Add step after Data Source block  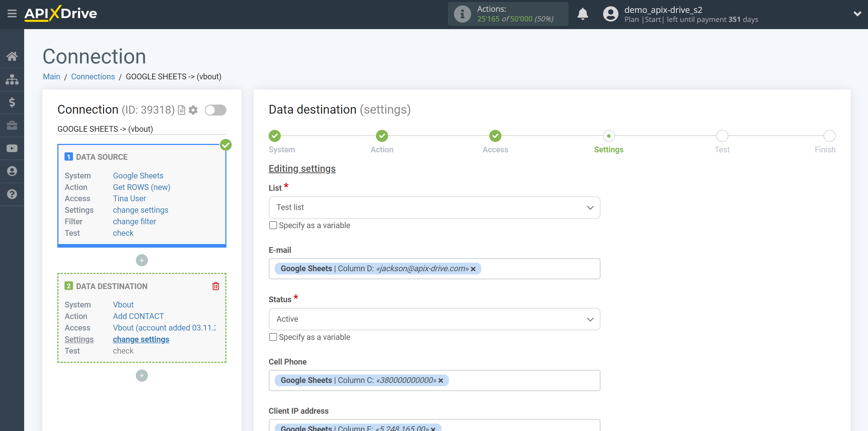[142, 260]
